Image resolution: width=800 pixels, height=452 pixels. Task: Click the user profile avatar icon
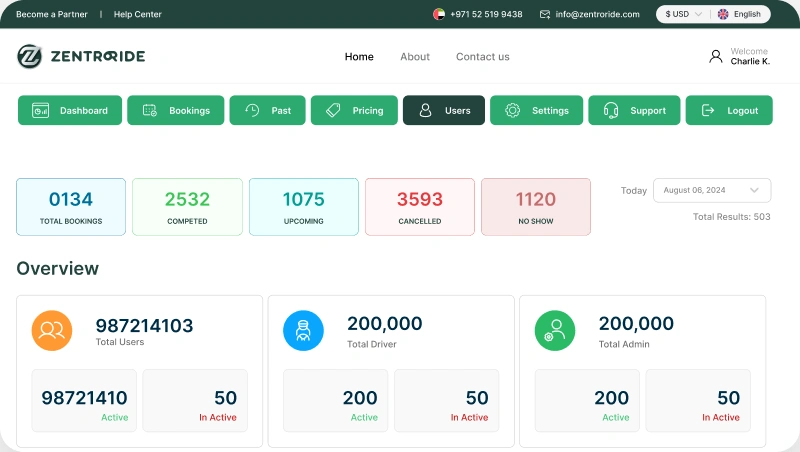click(x=716, y=56)
